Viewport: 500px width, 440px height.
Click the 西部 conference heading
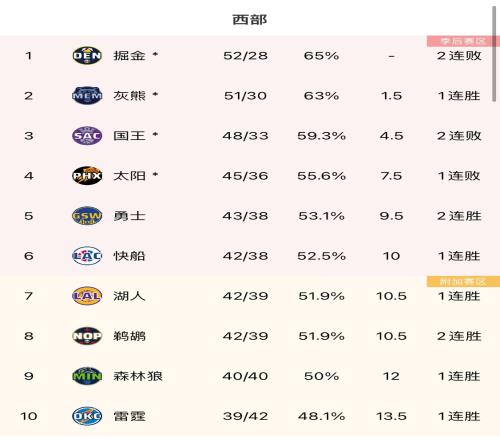250,19
